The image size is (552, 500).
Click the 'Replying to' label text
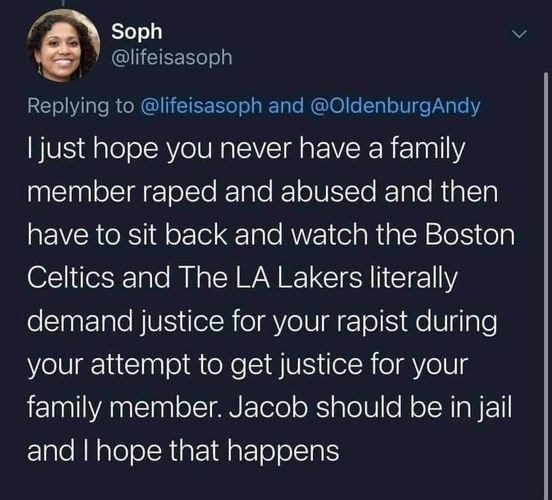(x=81, y=106)
